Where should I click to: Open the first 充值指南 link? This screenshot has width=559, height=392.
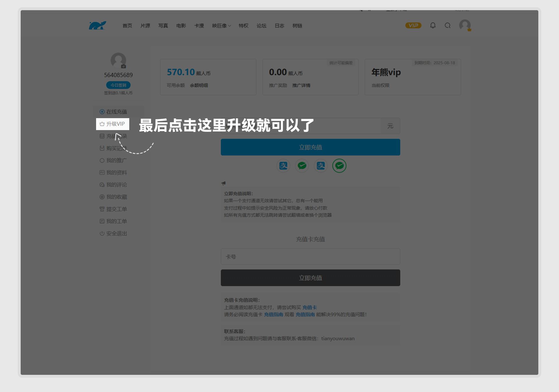click(x=273, y=315)
